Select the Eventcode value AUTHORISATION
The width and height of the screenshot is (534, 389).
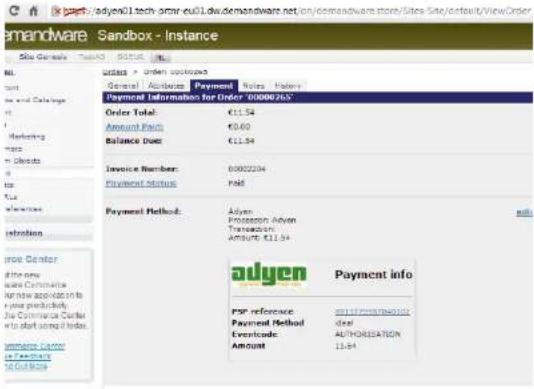367,334
